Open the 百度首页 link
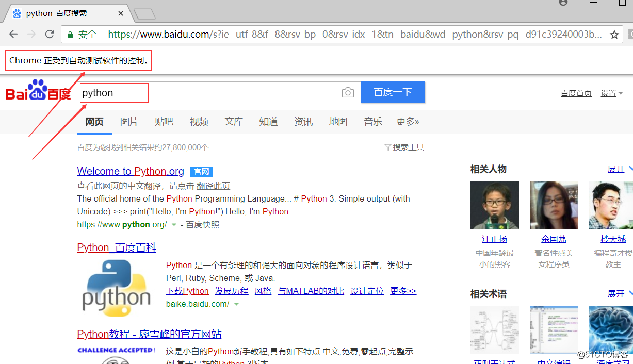The width and height of the screenshot is (633, 364). pyautogui.click(x=576, y=93)
